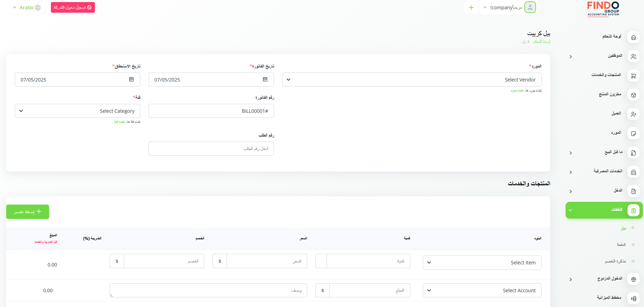This screenshot has width=644, height=307.
Task: Open the Arabic language selector
Action: click(x=26, y=8)
